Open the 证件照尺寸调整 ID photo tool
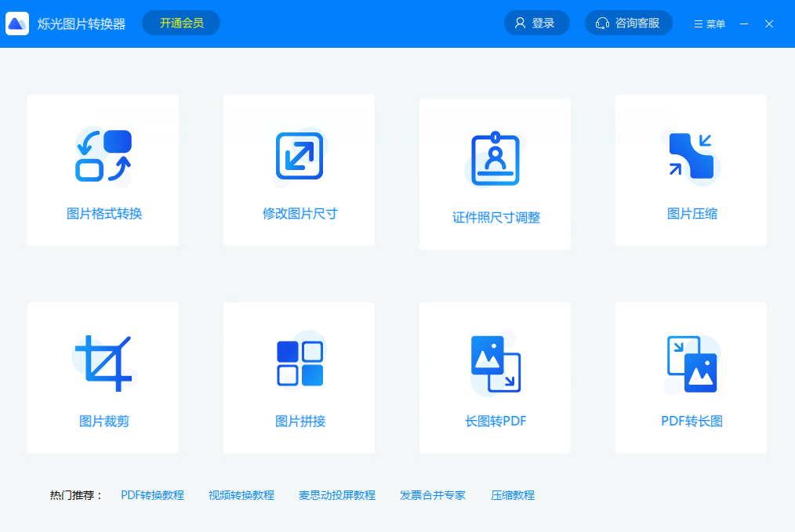The height and width of the screenshot is (532, 795). click(494, 158)
